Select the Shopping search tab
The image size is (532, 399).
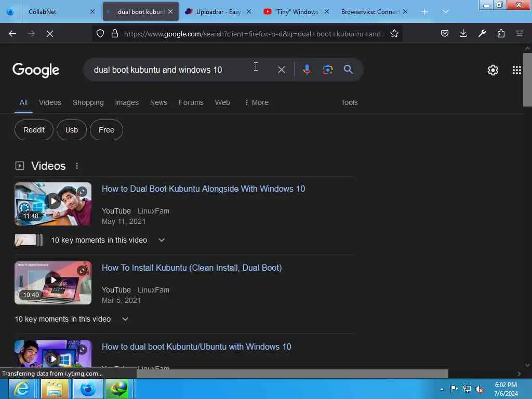88,102
